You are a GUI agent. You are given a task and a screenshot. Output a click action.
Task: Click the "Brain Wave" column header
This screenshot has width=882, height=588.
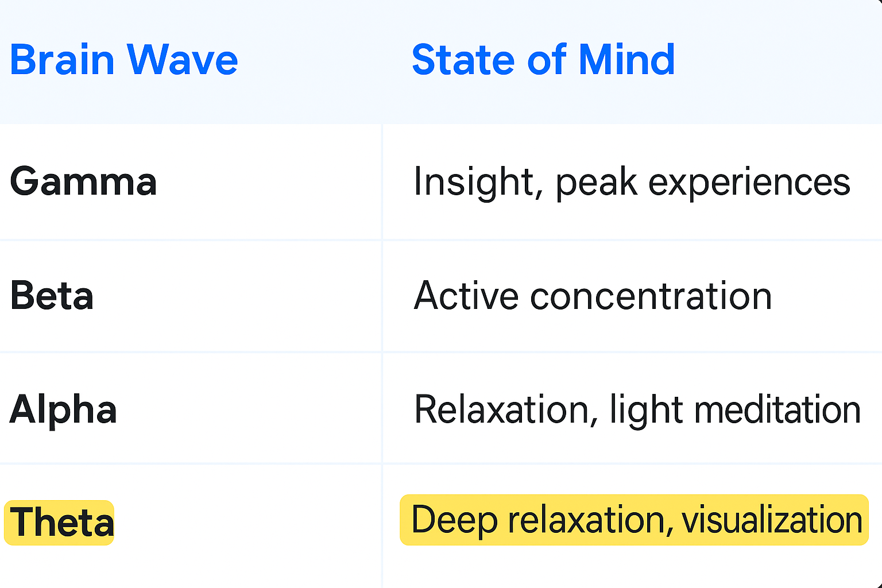pos(124,60)
